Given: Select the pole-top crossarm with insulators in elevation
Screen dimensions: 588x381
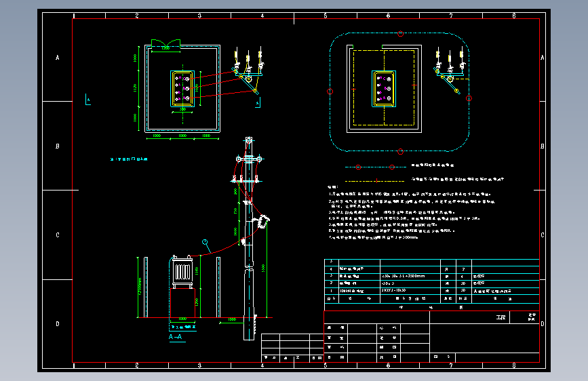Looking at the screenshot, I should 249,159.
